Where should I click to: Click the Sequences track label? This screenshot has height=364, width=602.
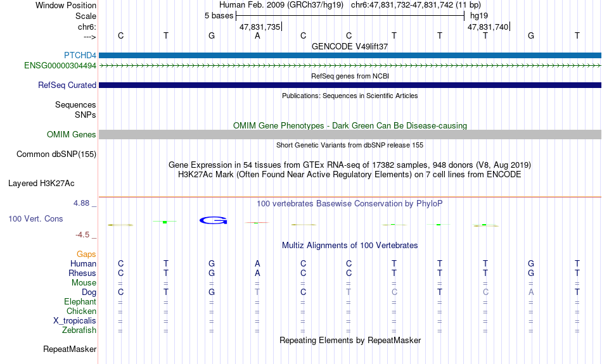(x=75, y=104)
